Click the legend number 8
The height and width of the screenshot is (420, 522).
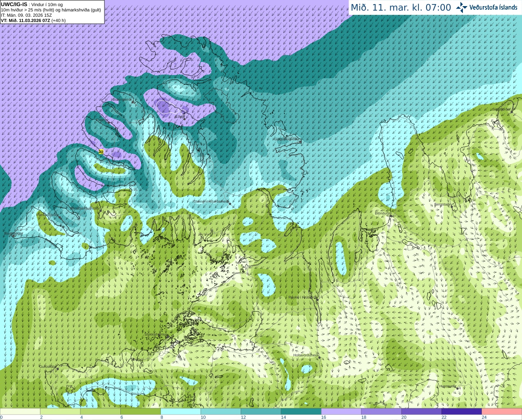[x=162, y=417]
